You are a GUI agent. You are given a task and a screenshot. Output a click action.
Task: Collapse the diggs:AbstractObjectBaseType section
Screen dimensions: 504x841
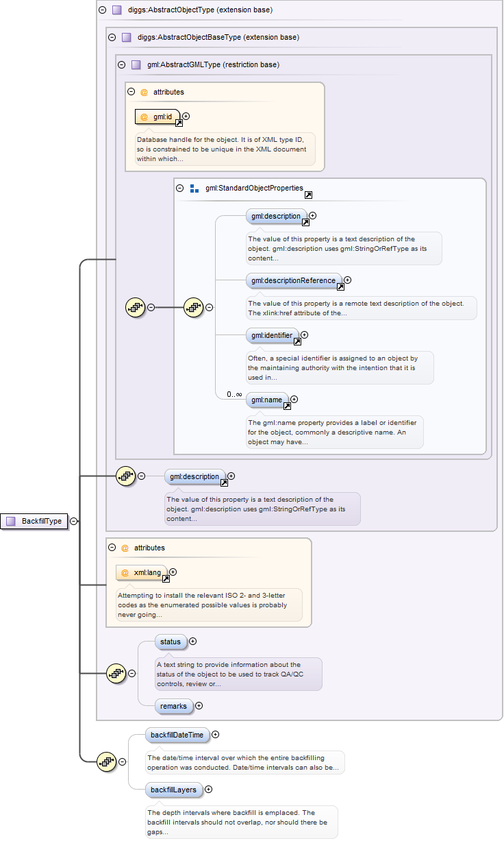112,38
